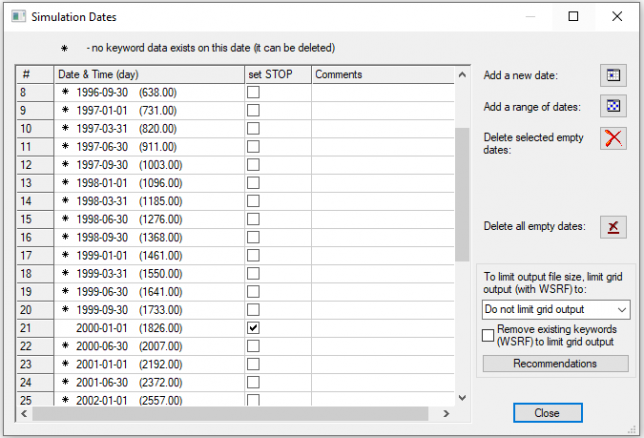644x438 pixels.
Task: Maximize the Simulation Dates window
Action: [574, 17]
